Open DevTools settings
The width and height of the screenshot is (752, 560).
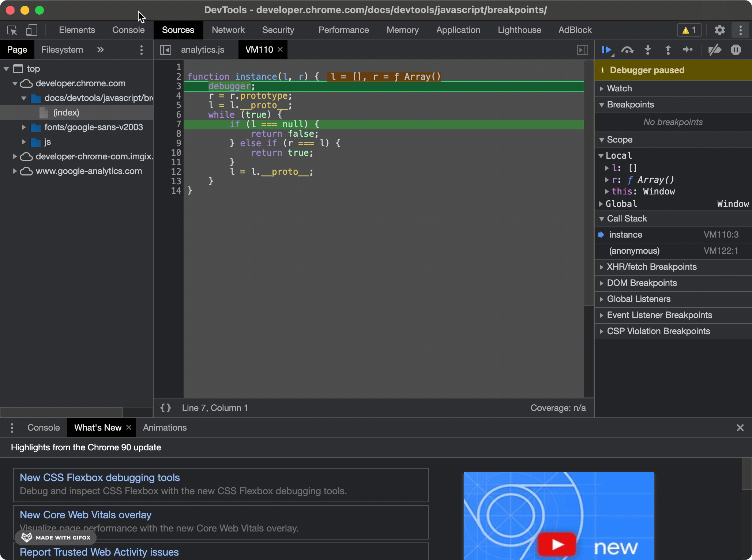point(719,30)
